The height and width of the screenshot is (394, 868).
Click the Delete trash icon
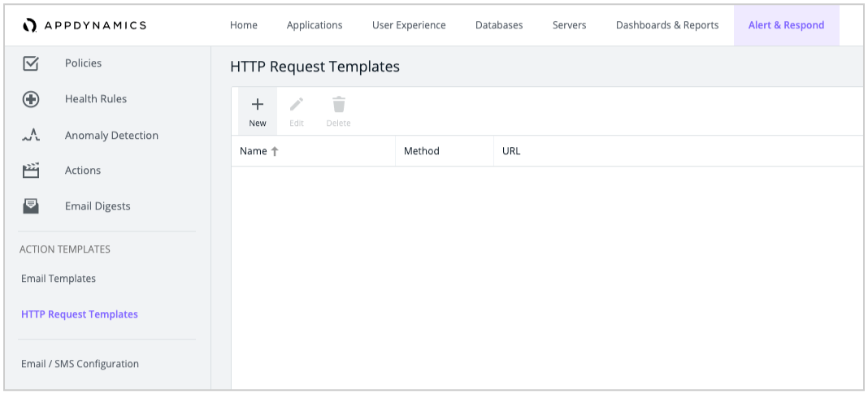coord(339,104)
